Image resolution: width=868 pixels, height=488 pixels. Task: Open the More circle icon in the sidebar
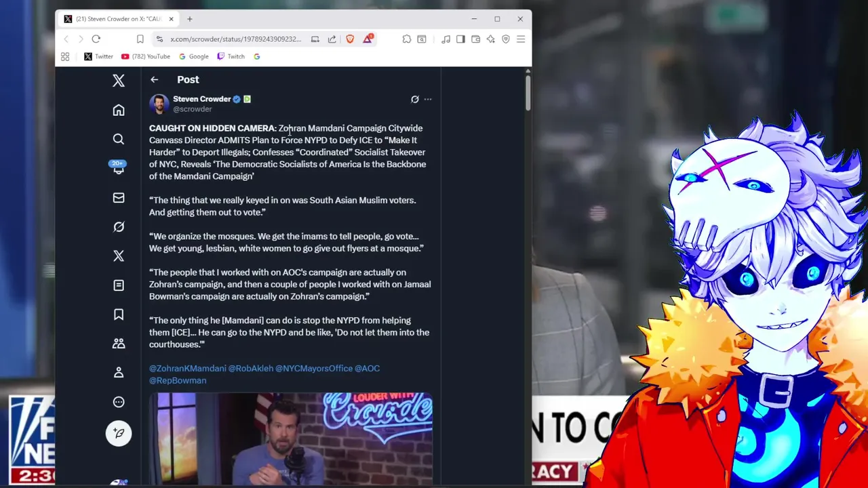119,402
